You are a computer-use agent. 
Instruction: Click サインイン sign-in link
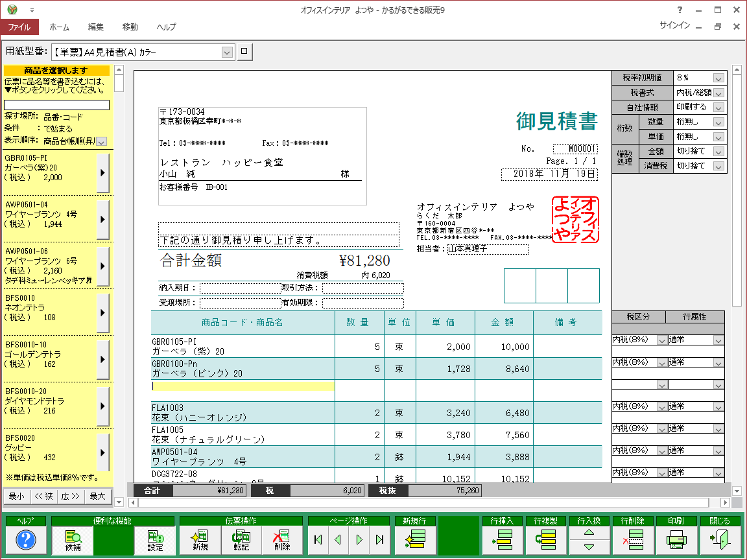pos(674,25)
